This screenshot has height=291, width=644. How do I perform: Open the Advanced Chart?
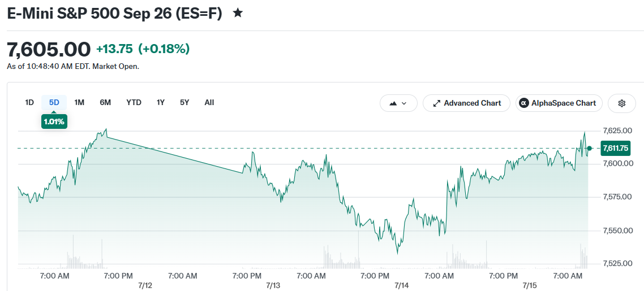(x=466, y=103)
